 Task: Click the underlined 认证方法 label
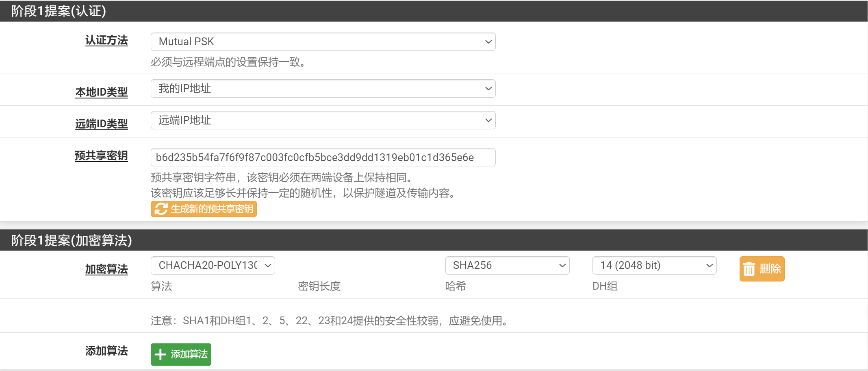click(106, 40)
